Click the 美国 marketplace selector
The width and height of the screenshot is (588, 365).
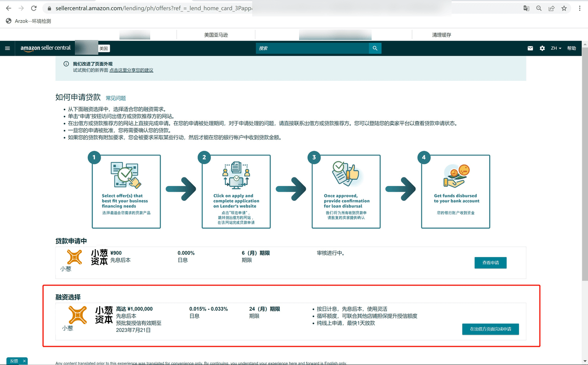tap(103, 48)
